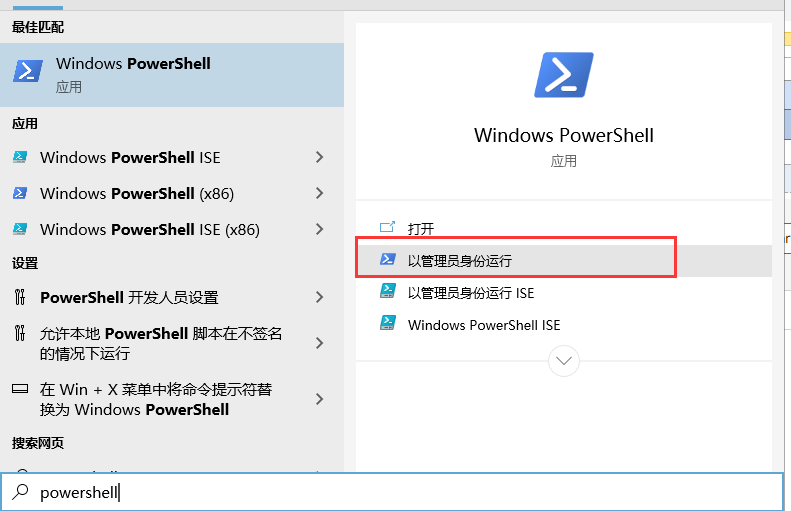Click the PowerShell ISE (x86) app icon
This screenshot has height=511, width=791.
20,230
